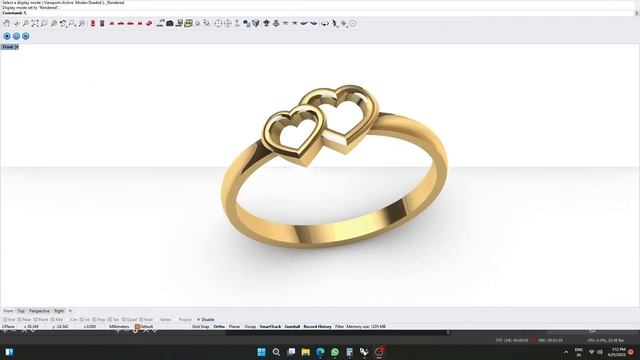The image size is (640, 360).
Task: Open WhatsApp from taskbar
Action: click(x=335, y=352)
